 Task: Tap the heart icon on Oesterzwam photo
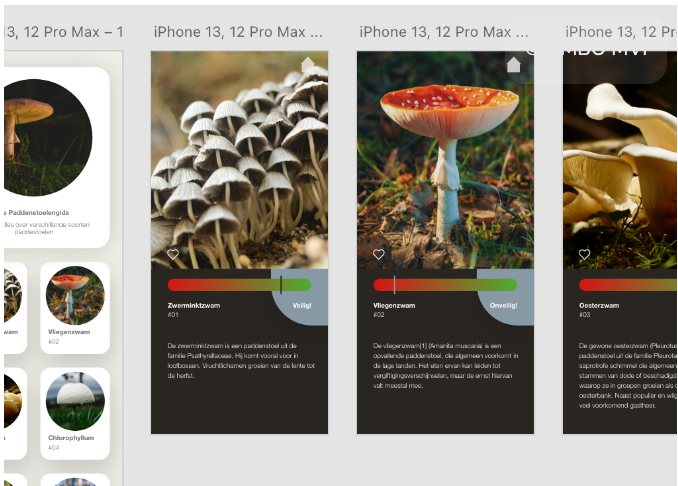click(585, 254)
